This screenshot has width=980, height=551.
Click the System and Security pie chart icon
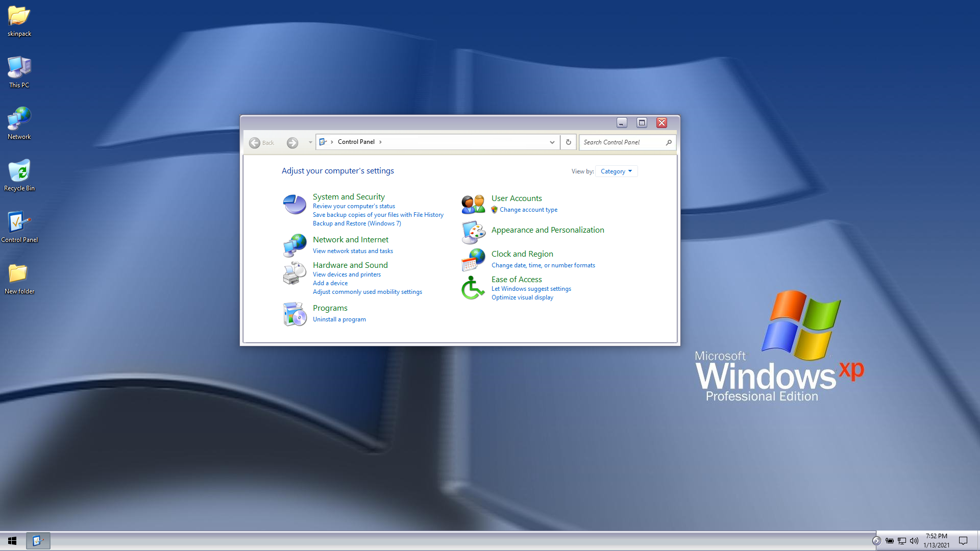click(x=295, y=205)
